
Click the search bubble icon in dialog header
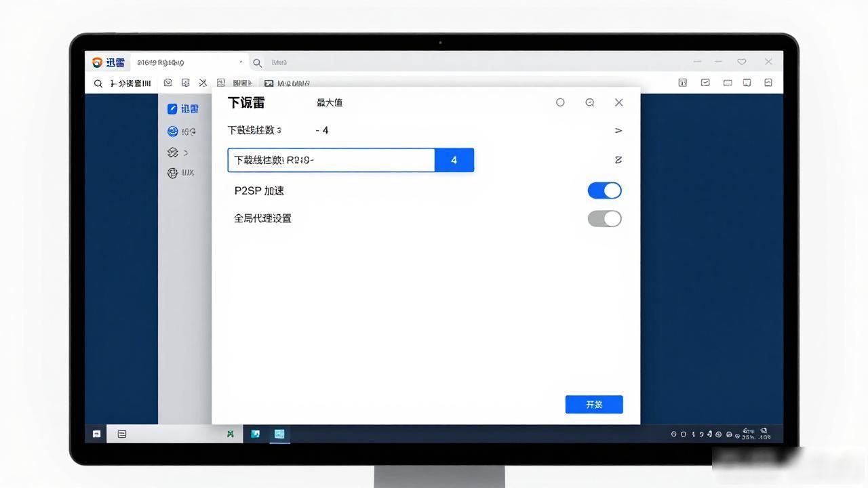click(x=590, y=102)
